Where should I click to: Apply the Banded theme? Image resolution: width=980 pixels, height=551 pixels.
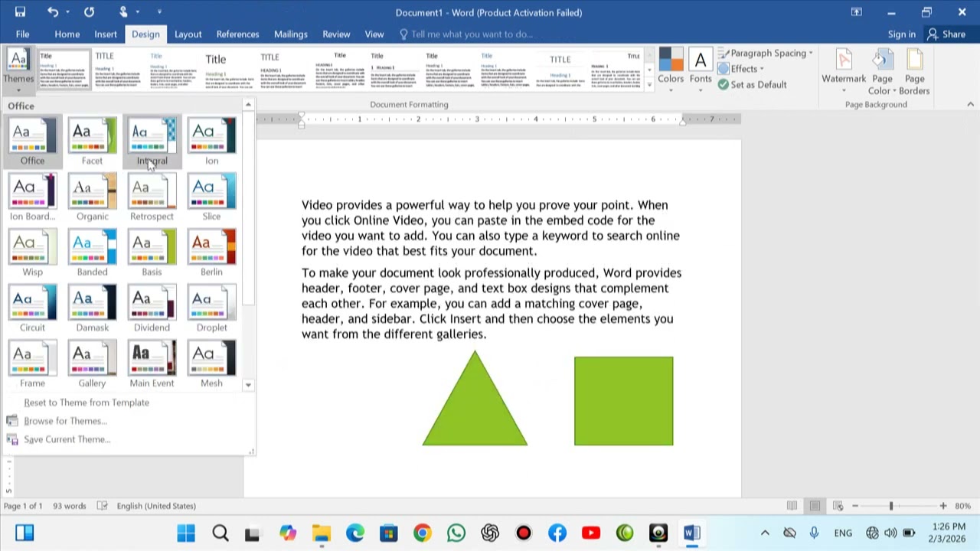[92, 253]
